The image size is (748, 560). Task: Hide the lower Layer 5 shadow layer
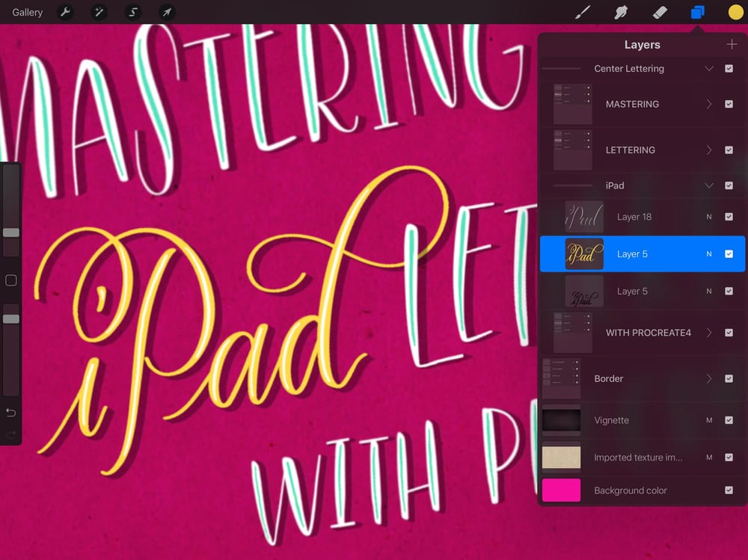coord(729,291)
